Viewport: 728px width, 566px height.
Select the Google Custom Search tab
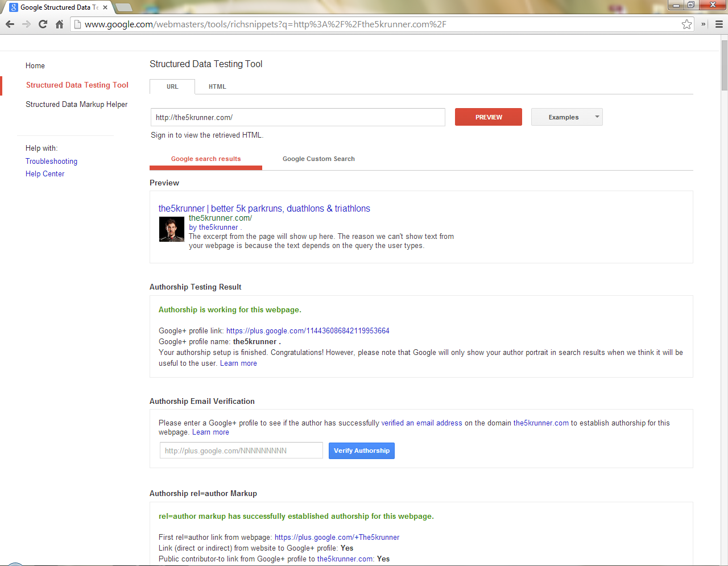[x=318, y=159]
